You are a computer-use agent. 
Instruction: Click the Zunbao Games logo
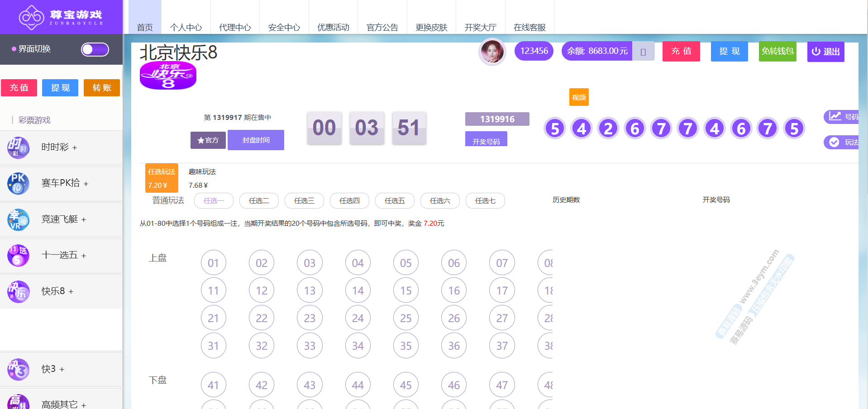61,17
